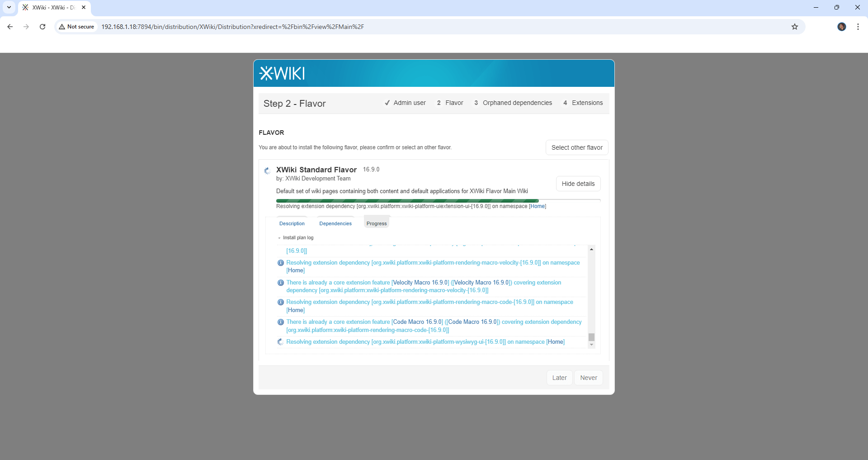Click log scrollbar up arrow
The height and width of the screenshot is (460, 868).
591,249
